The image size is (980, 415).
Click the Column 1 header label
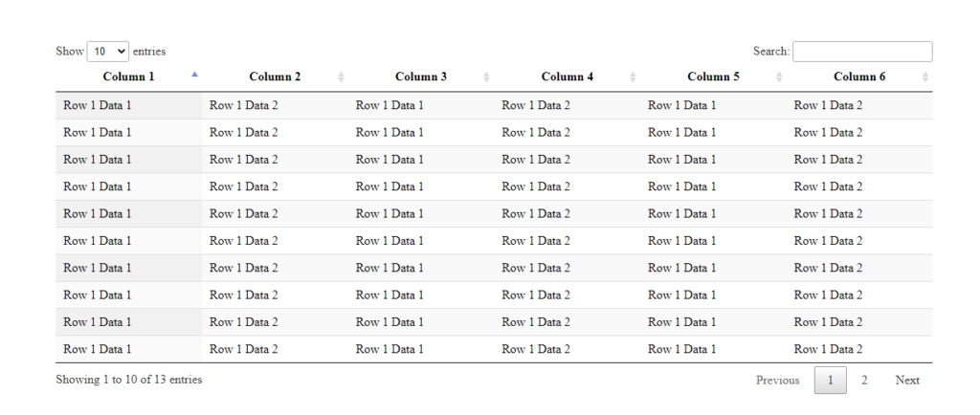pos(129,76)
